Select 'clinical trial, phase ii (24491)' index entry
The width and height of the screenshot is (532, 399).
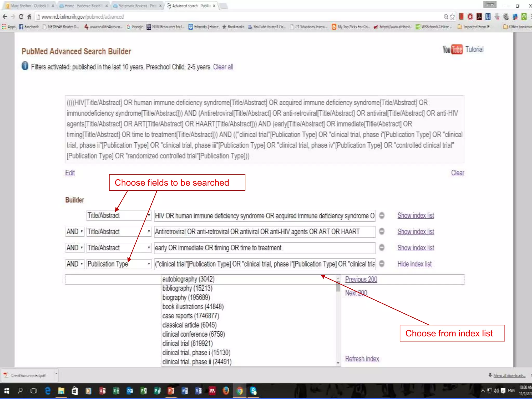point(197,362)
